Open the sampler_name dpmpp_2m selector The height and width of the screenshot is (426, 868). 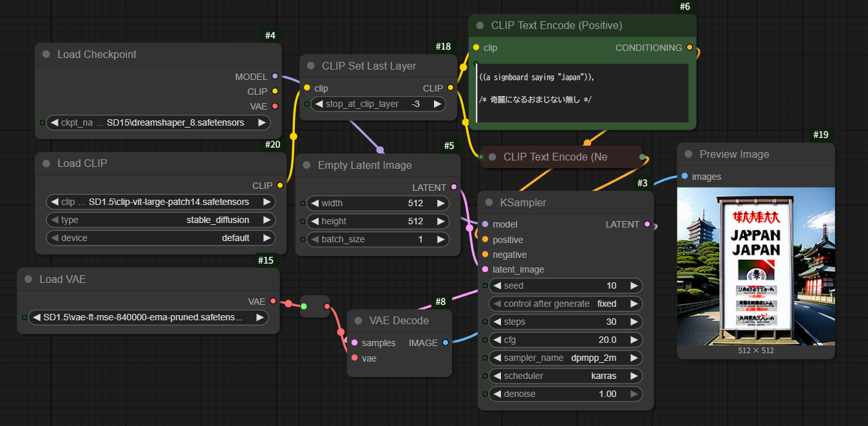point(565,358)
